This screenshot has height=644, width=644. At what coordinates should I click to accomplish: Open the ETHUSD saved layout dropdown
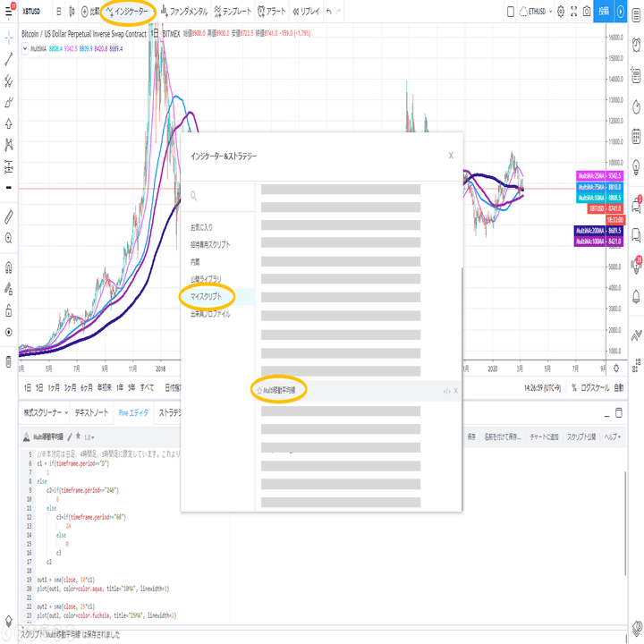click(x=536, y=12)
